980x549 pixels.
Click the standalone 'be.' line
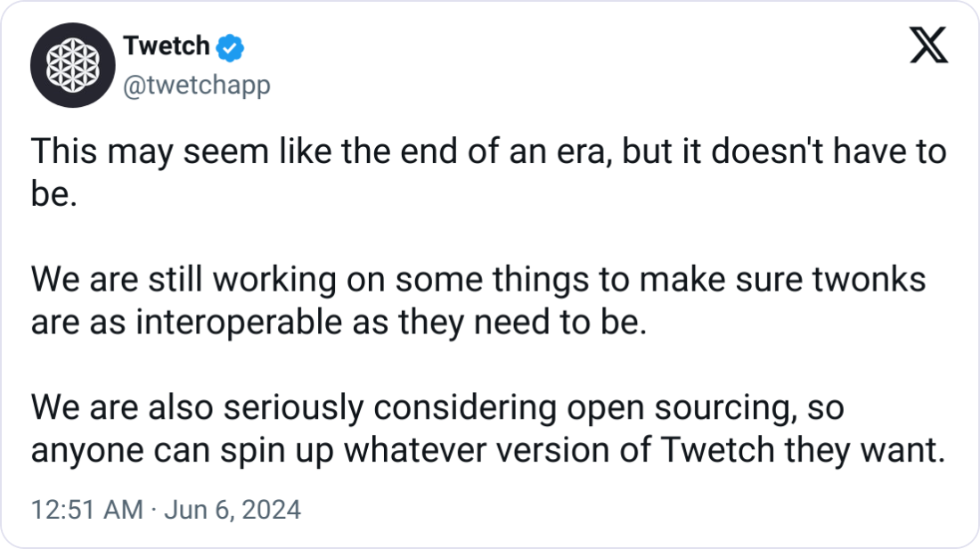[x=54, y=193]
